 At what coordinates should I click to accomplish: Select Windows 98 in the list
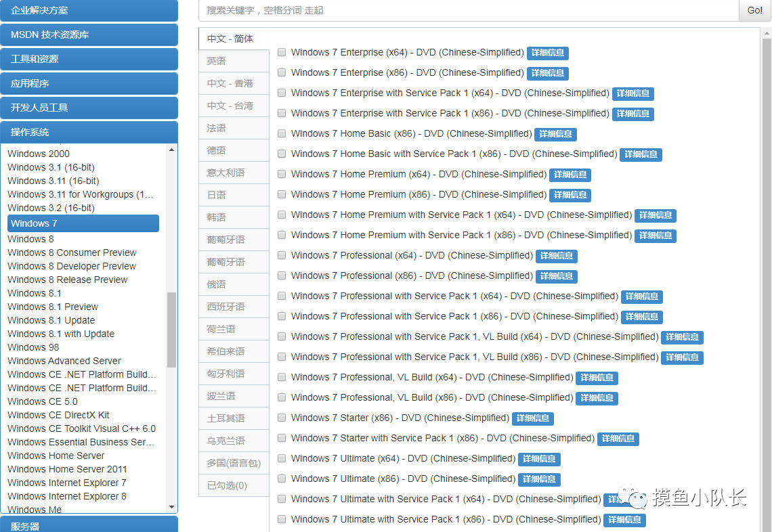(33, 347)
